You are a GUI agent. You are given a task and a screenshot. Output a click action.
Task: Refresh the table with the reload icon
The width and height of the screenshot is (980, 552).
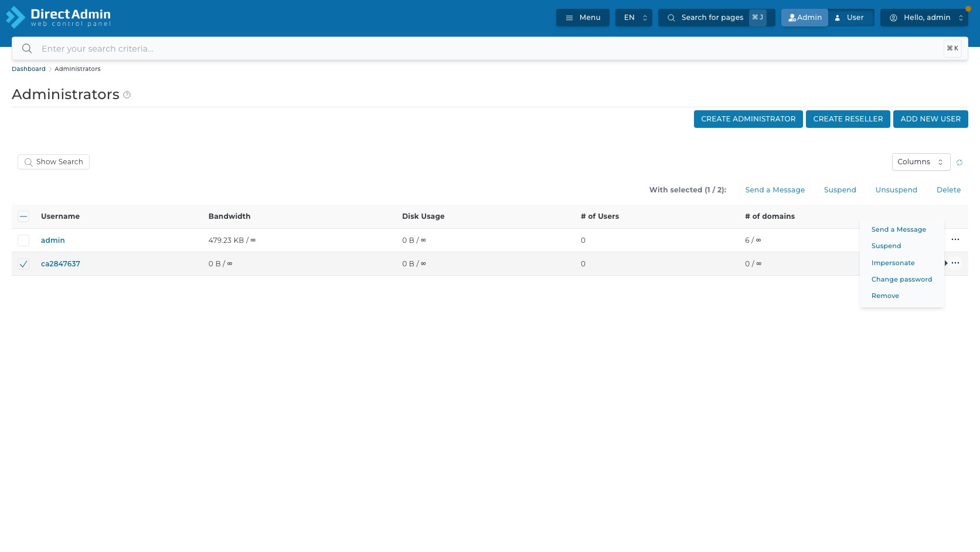click(959, 162)
